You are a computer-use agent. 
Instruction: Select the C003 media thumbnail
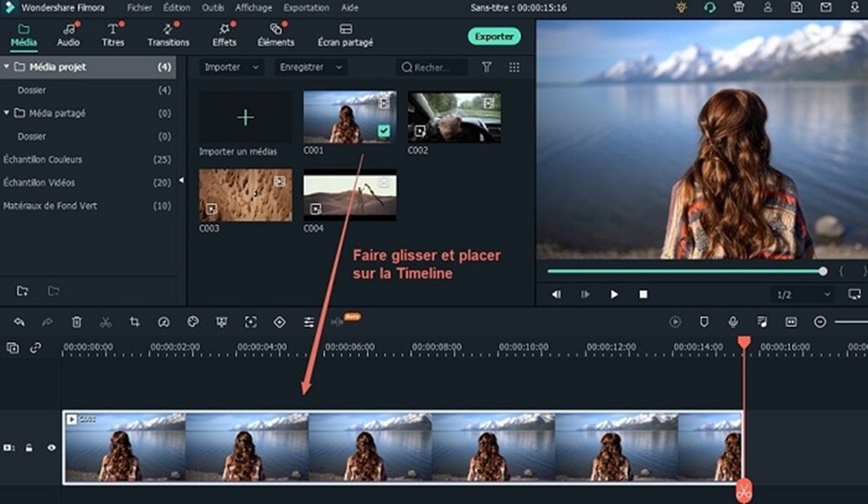[x=246, y=195]
